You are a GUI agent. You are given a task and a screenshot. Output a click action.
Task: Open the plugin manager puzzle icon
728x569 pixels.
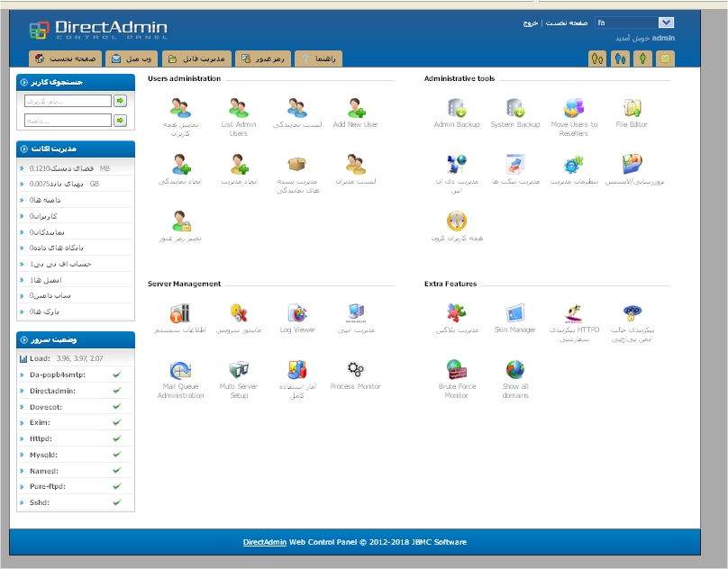tap(457, 313)
